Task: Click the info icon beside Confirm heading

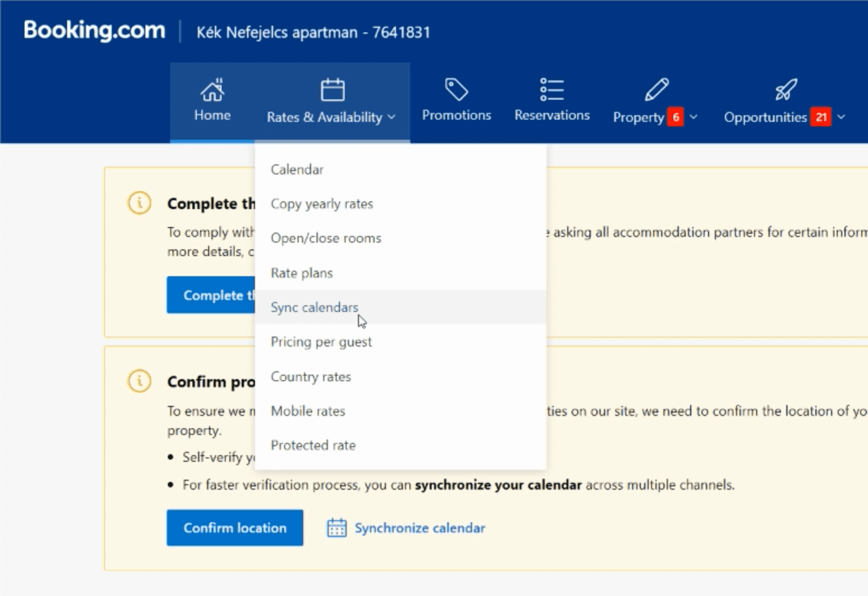Action: 139,381
